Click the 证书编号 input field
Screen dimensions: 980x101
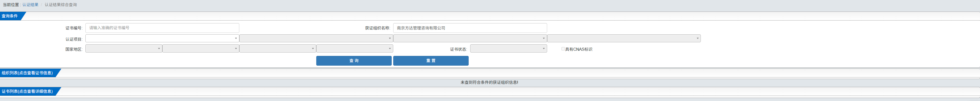[162, 28]
